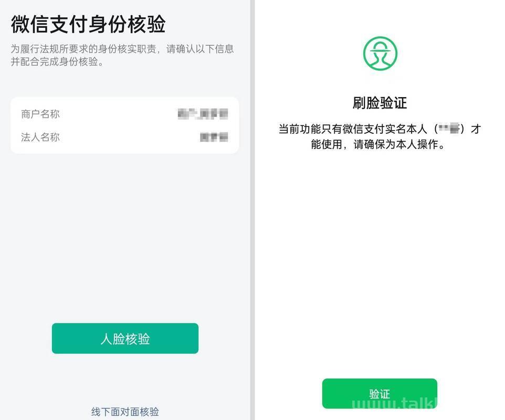
Task: Click the white merchant info card
Action: (124, 125)
